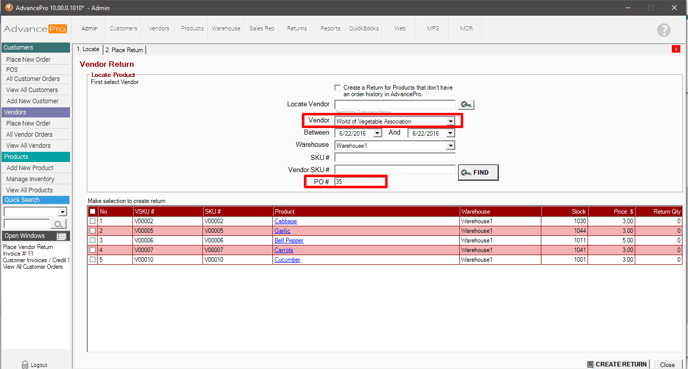Open the Quick Search type dropdown
This screenshot has height=369, width=688.
(x=62, y=212)
